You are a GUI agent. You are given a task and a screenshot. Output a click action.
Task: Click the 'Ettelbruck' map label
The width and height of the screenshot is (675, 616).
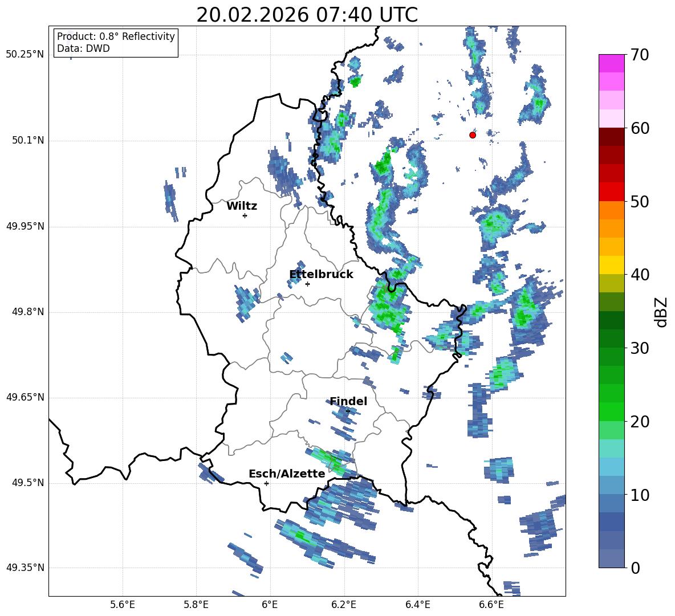pyautogui.click(x=321, y=275)
